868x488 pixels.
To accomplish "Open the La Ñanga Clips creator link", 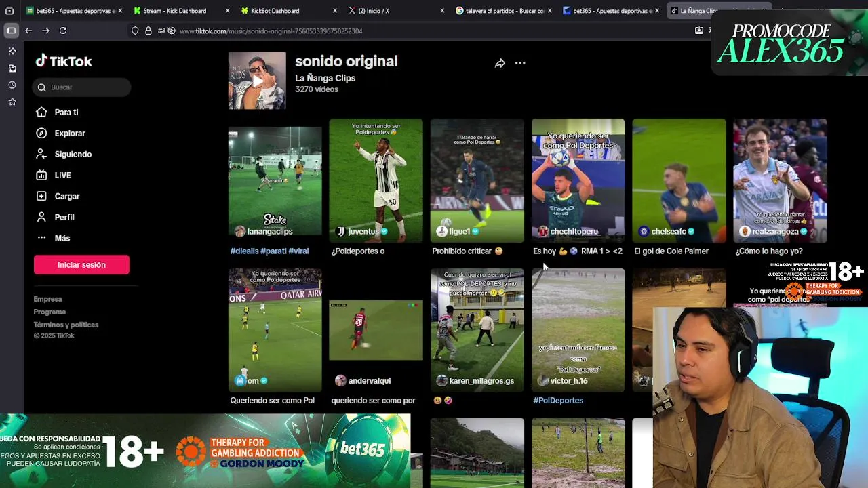I will 325,78.
